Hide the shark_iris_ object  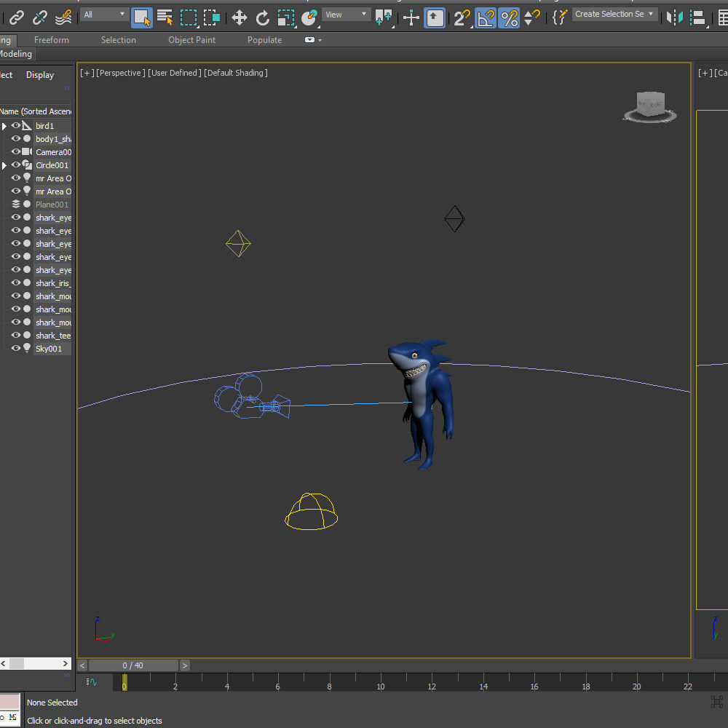(x=16, y=282)
